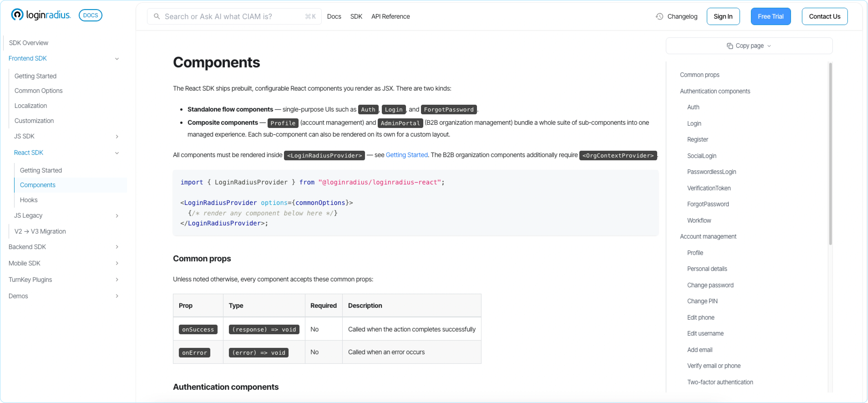Jump to Account management in contents

(708, 237)
